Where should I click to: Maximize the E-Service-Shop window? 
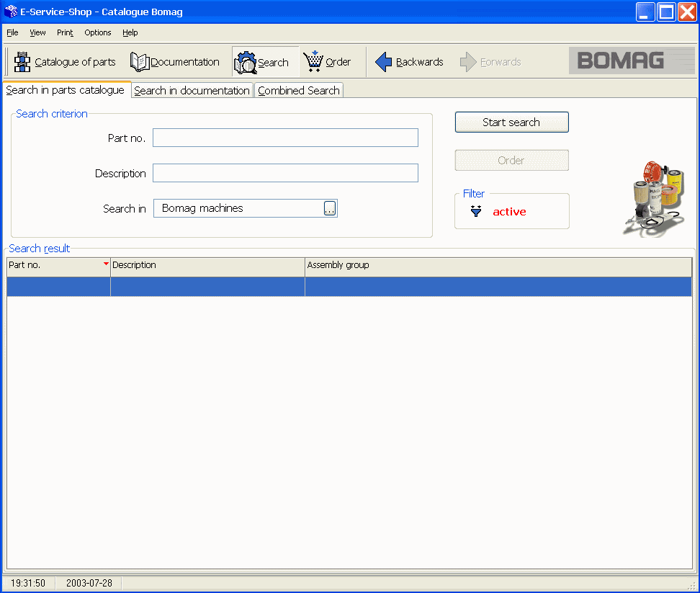tap(666, 12)
